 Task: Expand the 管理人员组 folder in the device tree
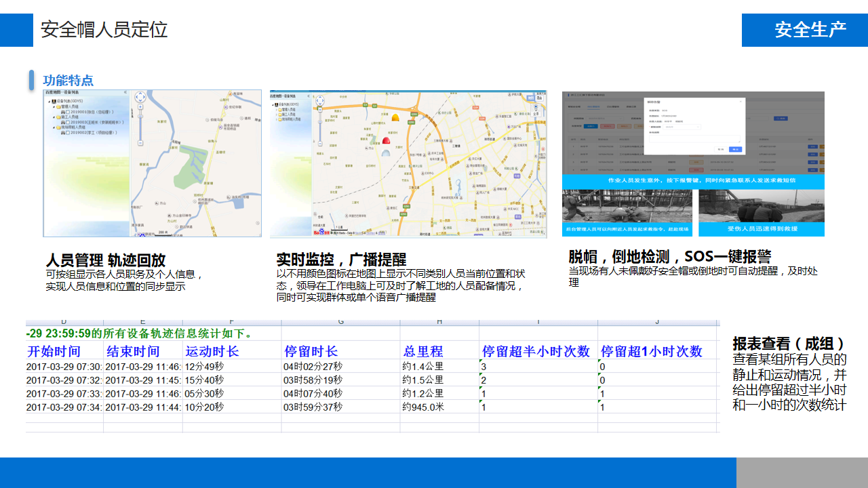(286, 109)
